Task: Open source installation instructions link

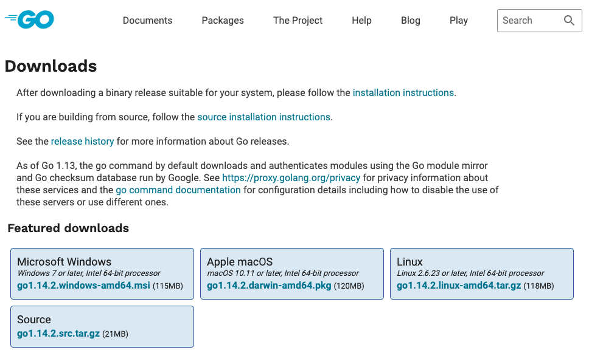Action: (x=263, y=117)
